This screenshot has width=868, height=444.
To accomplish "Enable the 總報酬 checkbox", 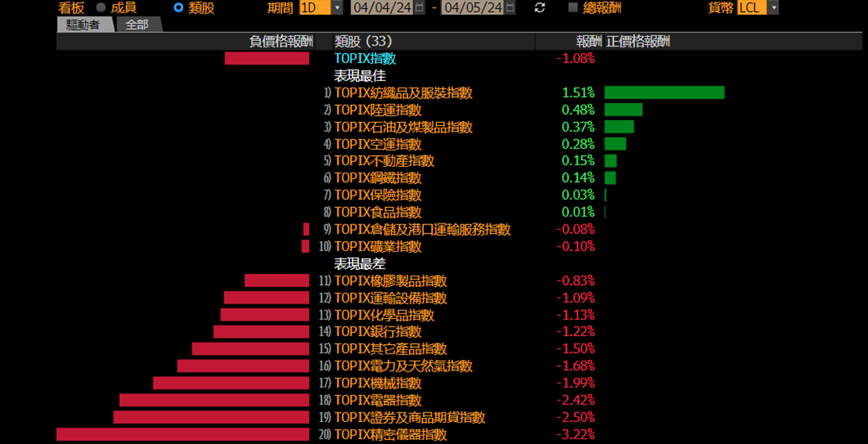I will (x=573, y=8).
